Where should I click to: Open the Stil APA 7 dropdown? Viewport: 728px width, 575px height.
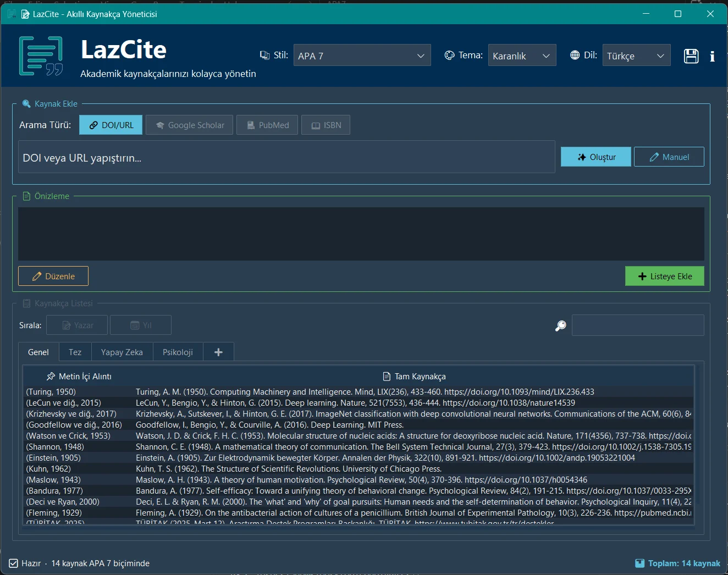click(362, 55)
